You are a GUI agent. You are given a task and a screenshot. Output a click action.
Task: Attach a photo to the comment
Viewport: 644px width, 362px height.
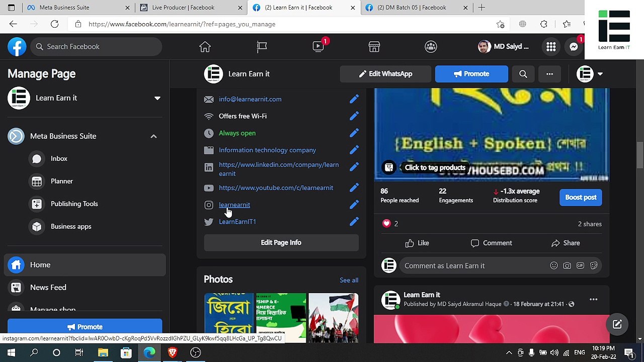point(567,265)
